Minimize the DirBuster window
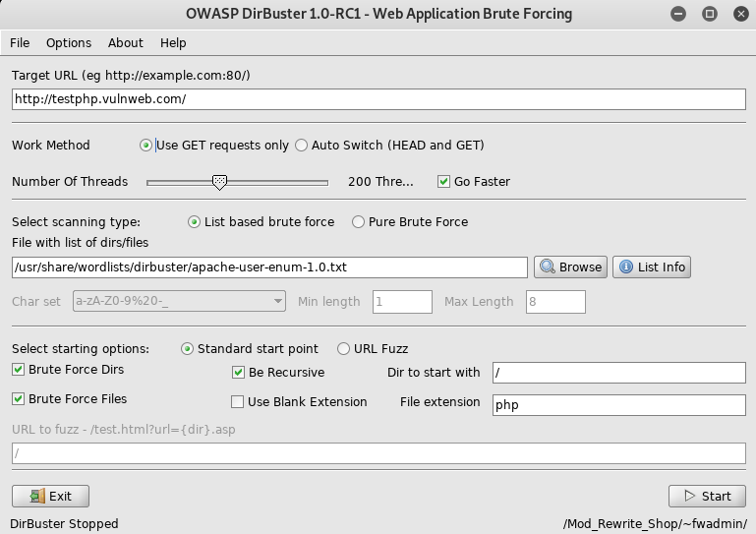 pyautogui.click(x=678, y=14)
